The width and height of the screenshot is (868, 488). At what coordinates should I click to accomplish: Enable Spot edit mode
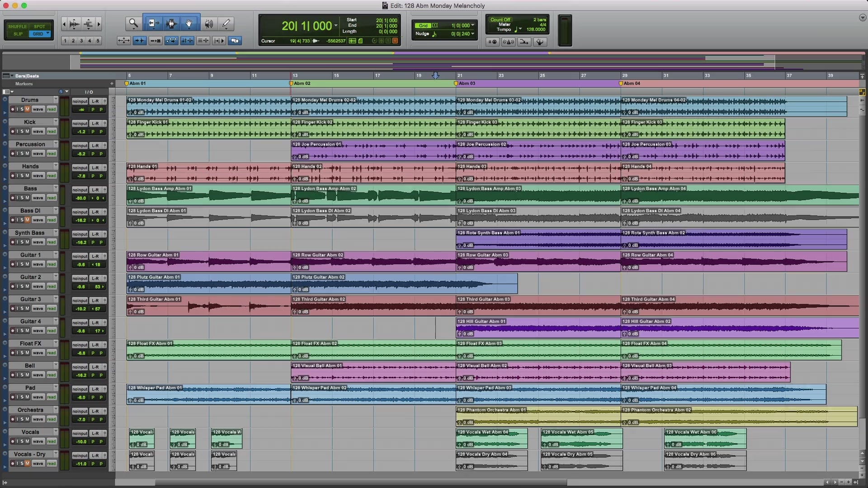(x=40, y=26)
